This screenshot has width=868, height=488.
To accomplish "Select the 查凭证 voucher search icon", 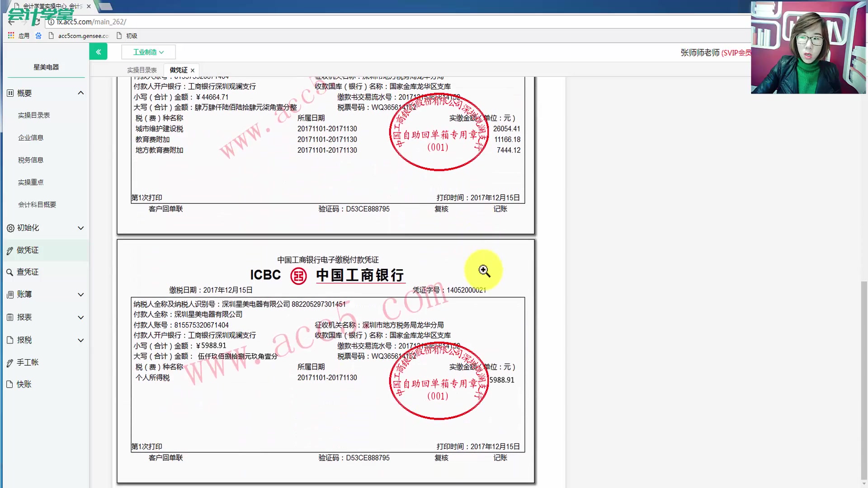I will click(10, 272).
